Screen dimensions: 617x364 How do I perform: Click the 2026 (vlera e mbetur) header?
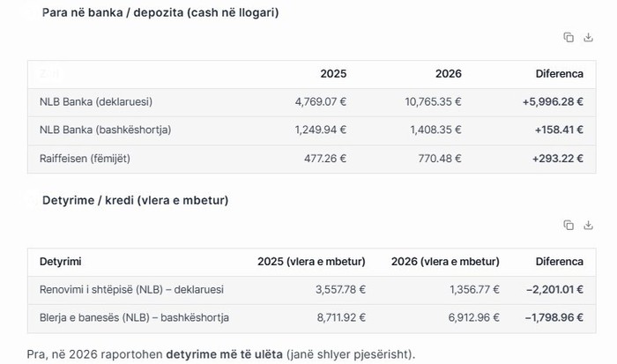[x=445, y=262]
